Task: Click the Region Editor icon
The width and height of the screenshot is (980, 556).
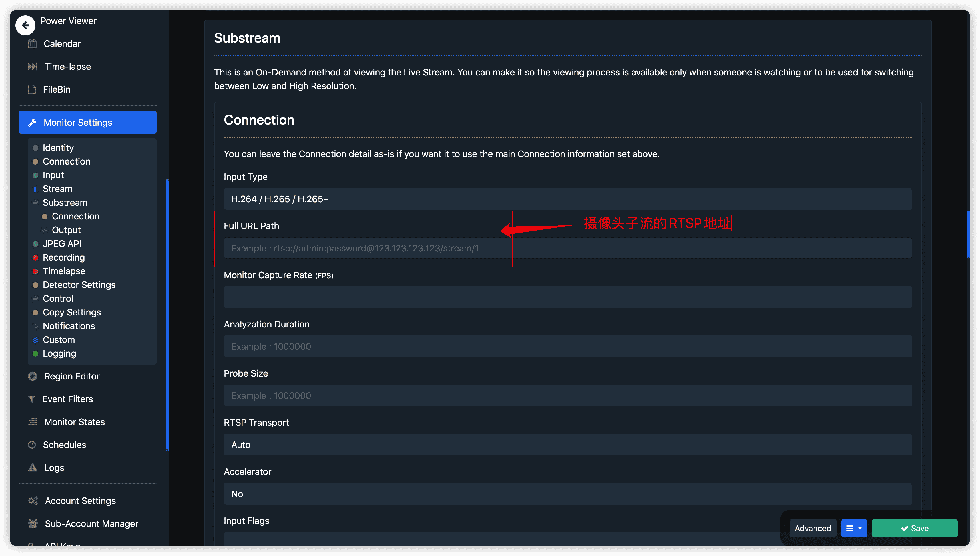Action: 33,376
